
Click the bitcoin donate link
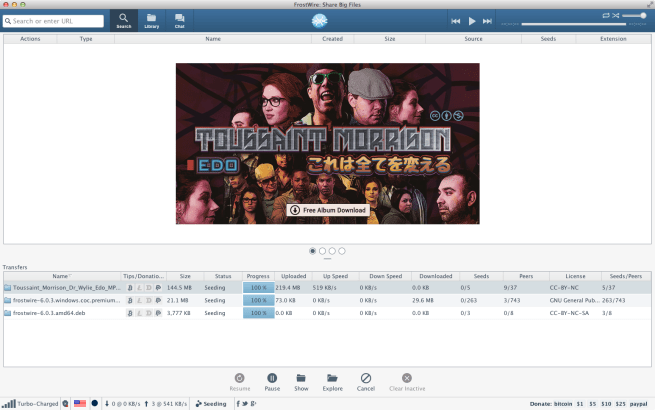565,404
